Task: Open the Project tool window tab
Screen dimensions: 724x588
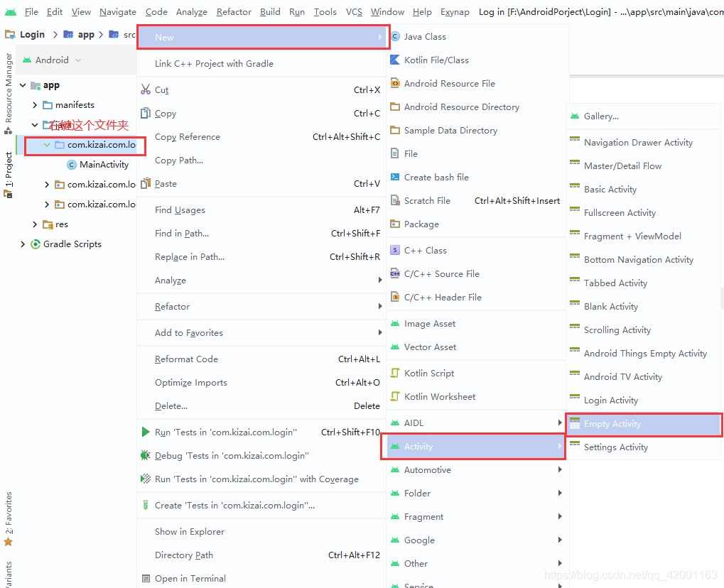Action: tap(9, 175)
